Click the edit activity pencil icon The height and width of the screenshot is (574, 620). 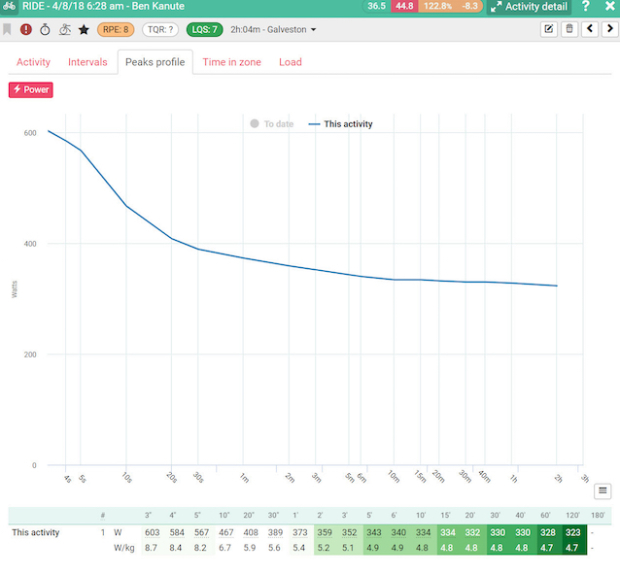[x=549, y=29]
